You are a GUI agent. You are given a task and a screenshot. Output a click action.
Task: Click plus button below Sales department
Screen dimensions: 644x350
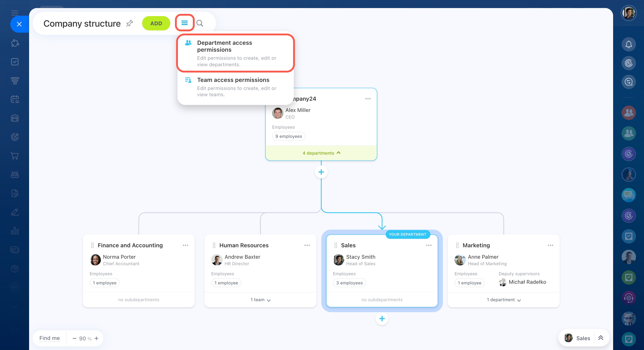[382, 318]
